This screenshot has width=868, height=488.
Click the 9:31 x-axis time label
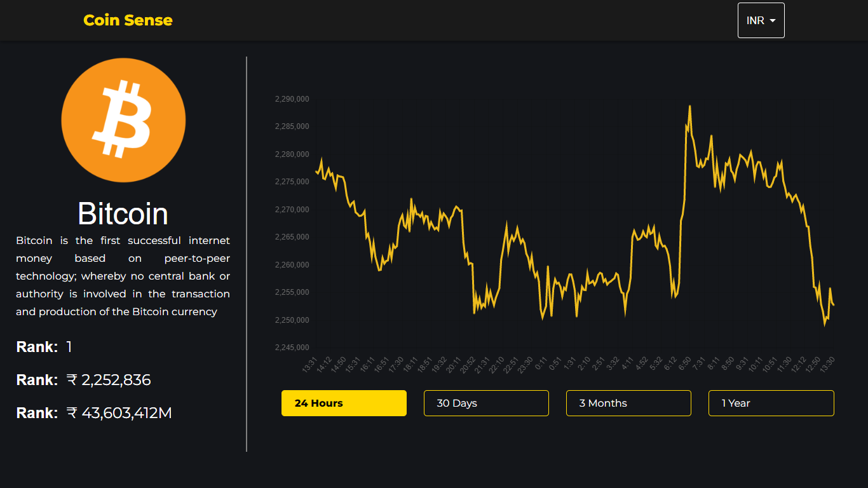point(742,364)
